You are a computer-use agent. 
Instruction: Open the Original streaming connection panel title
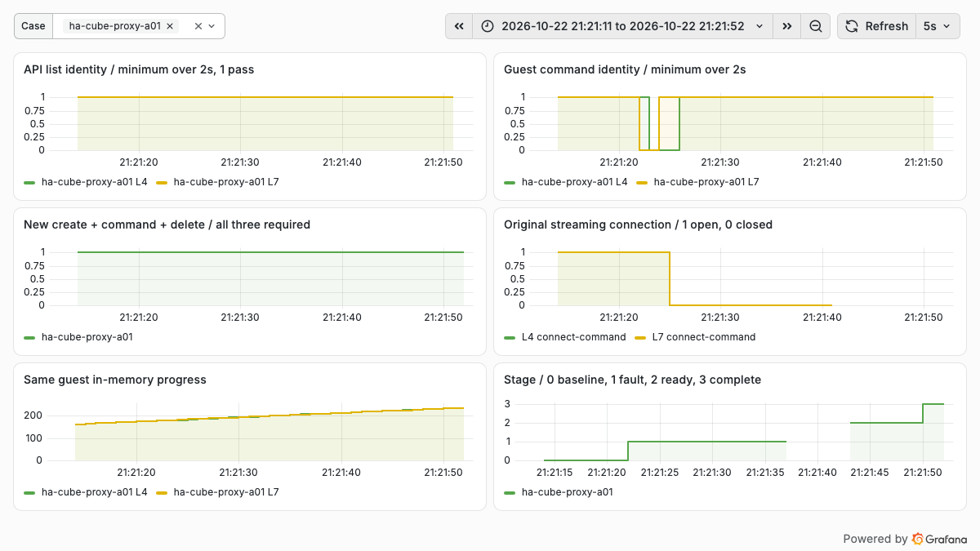pyautogui.click(x=638, y=224)
